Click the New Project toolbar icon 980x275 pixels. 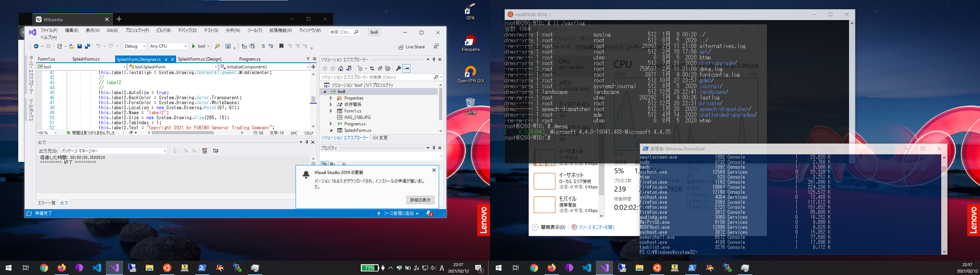pyautogui.click(x=59, y=46)
